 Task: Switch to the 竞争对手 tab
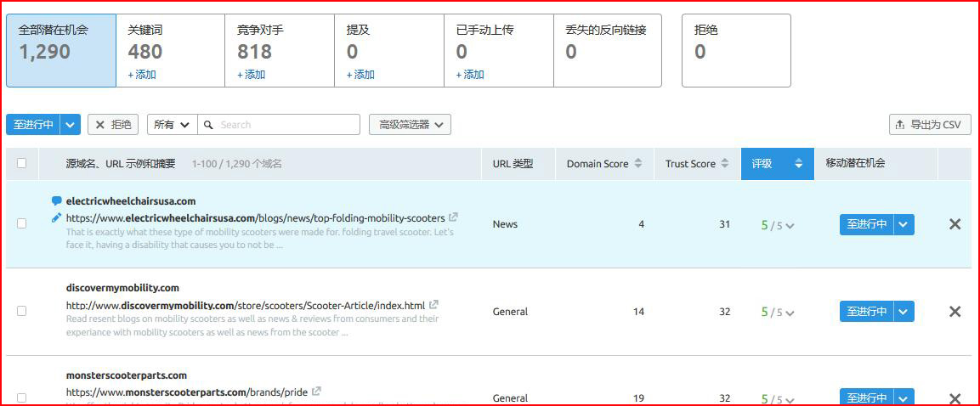(280, 50)
